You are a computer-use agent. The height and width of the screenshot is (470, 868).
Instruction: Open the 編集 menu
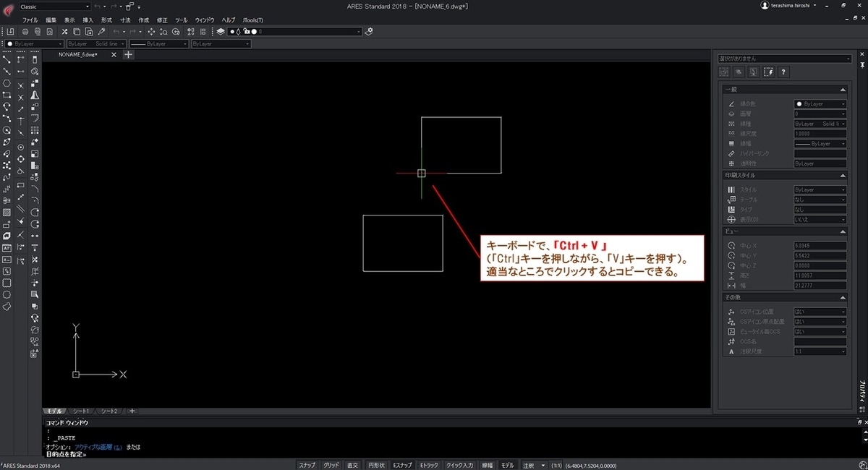click(x=51, y=20)
